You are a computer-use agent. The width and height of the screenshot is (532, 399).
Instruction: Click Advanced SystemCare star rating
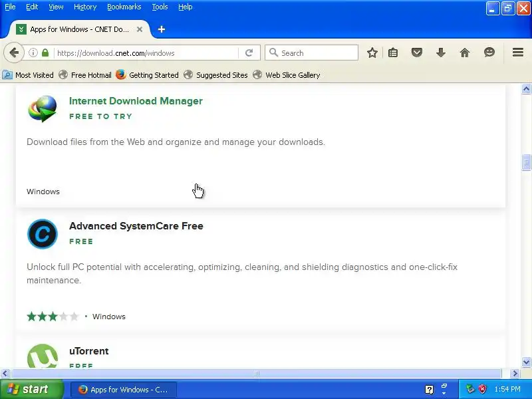click(x=53, y=317)
